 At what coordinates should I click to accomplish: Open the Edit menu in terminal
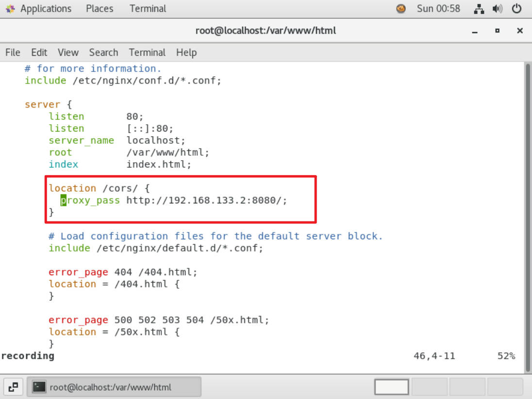39,52
